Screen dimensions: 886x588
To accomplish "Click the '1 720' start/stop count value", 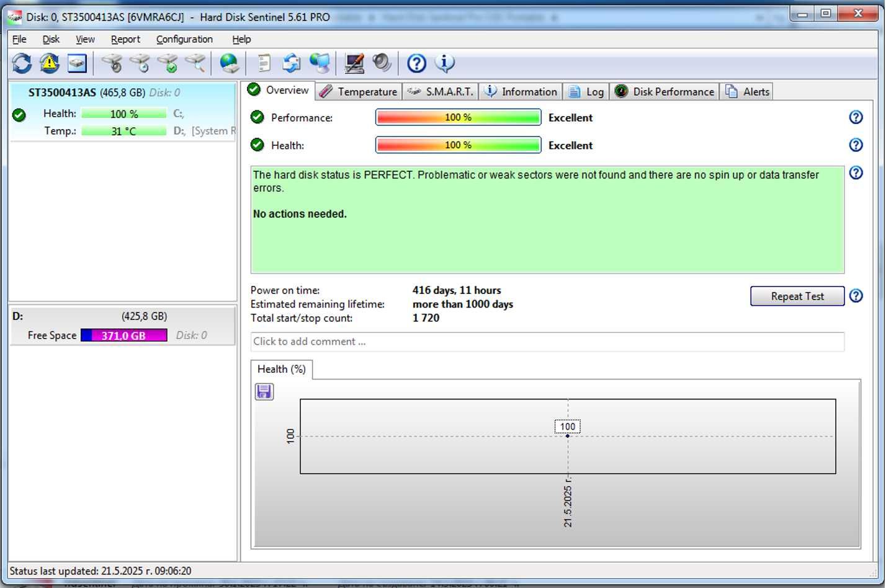I will point(426,318).
